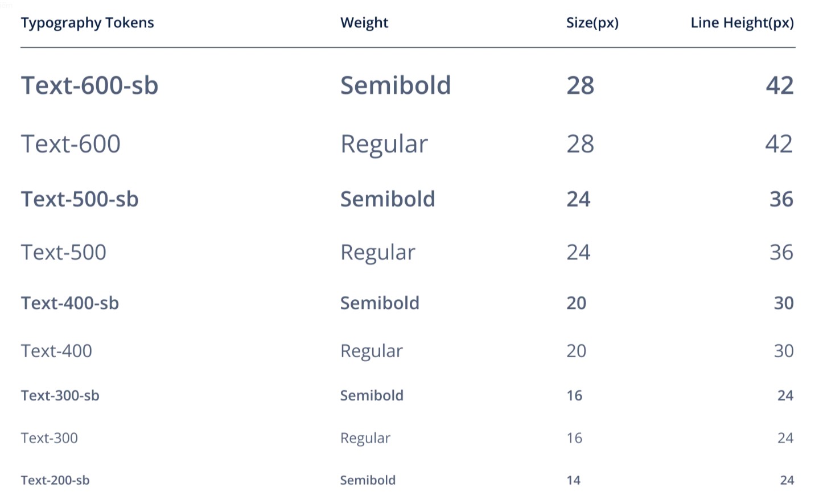
Task: Select the Text-300-sb token name
Action: coord(60,395)
